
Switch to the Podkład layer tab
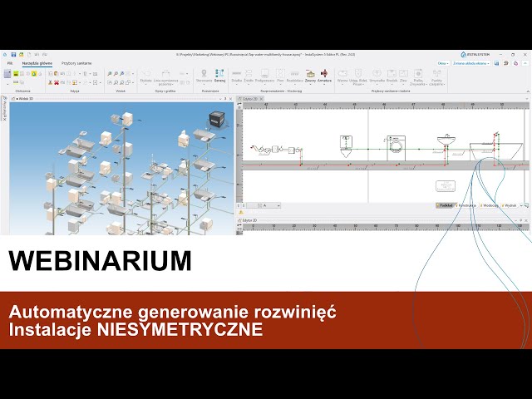pyautogui.click(x=445, y=205)
